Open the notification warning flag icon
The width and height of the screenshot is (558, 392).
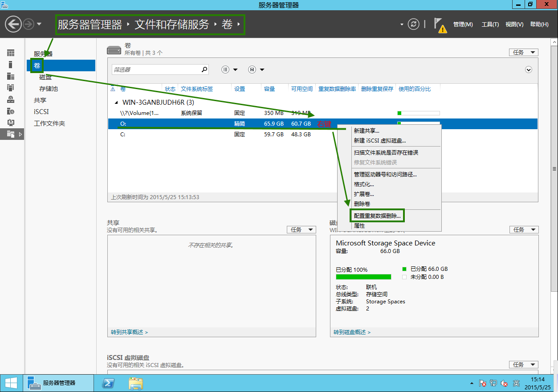(440, 24)
